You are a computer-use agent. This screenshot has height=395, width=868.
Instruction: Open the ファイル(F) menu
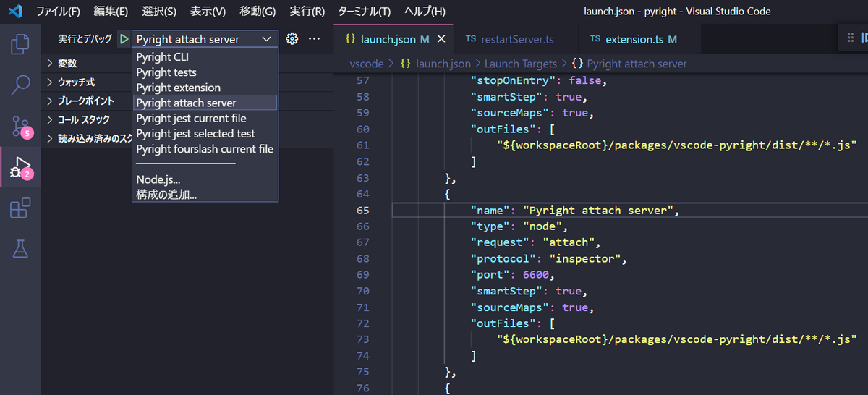tap(58, 12)
